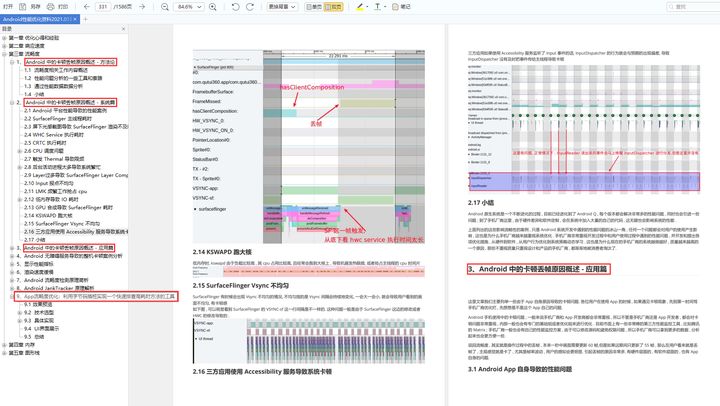The image size is (720, 406).
Task: Click the SurfaceFlinger trace screenshot in left page
Action: pyautogui.click(x=309, y=147)
